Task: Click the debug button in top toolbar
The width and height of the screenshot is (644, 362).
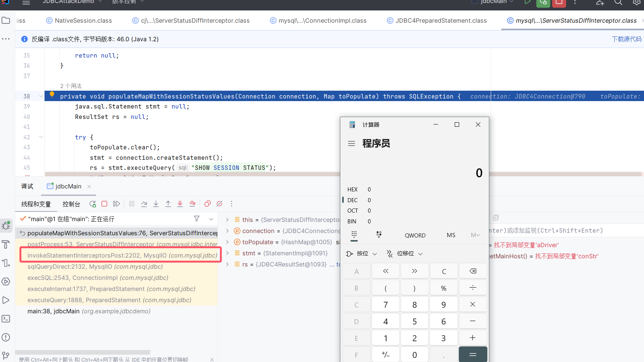Action: pos(543,3)
